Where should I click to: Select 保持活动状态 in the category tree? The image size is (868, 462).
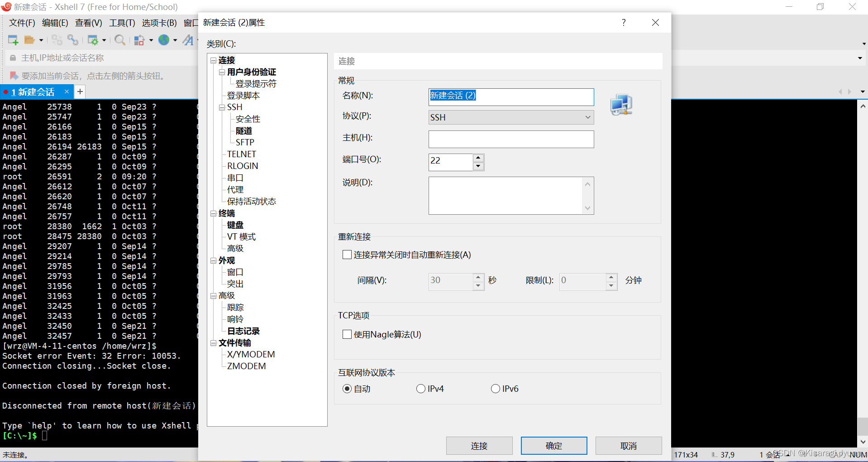coord(252,202)
